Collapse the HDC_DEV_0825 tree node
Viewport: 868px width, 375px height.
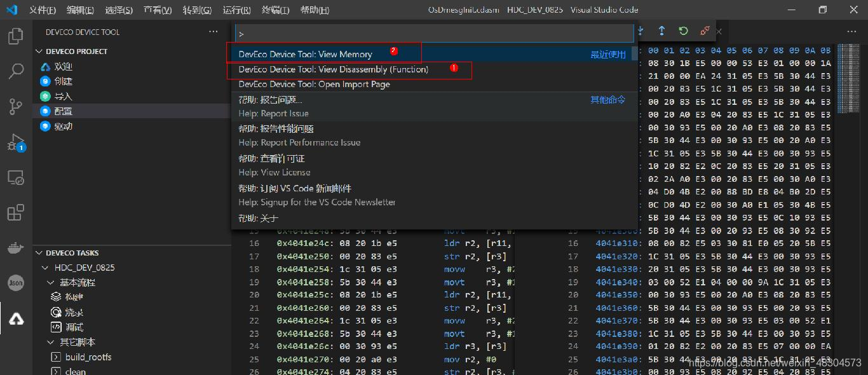(x=45, y=268)
